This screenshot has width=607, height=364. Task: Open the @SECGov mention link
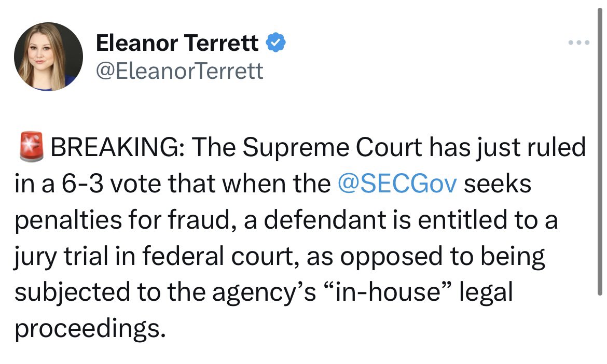(397, 185)
